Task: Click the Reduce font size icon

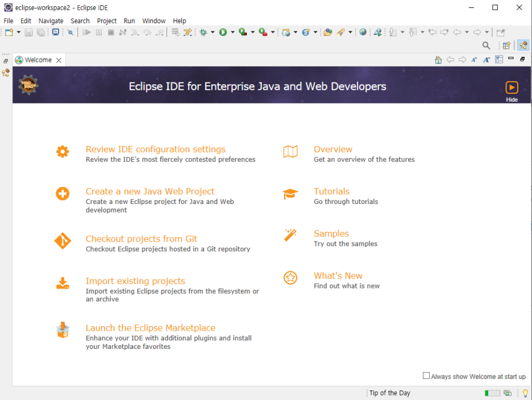Action: [474, 60]
